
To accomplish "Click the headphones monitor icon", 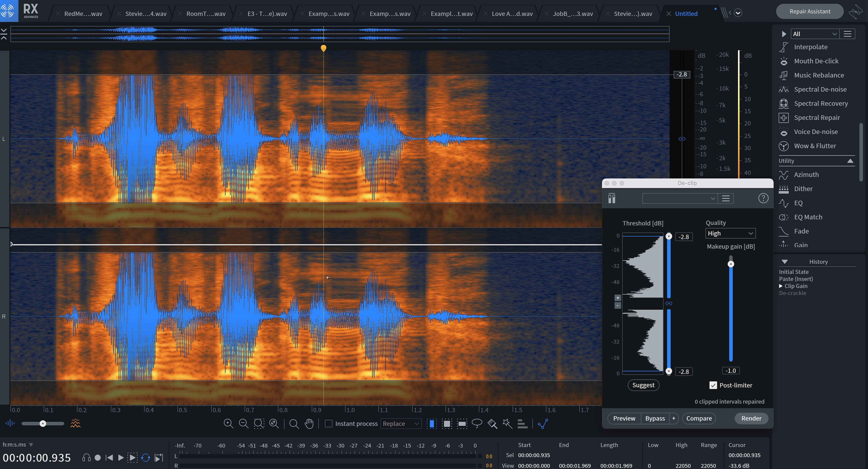I will pos(86,458).
